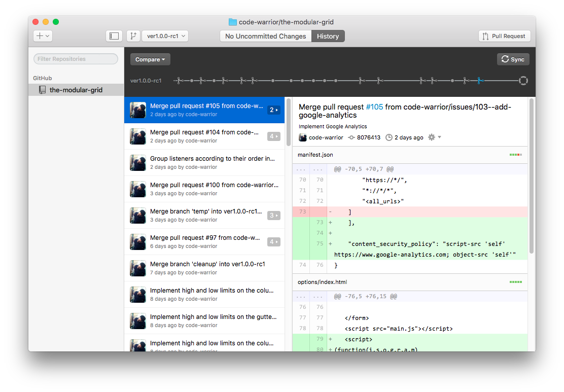The height and width of the screenshot is (392, 564).
Task: Open the plus add repository menu
Action: [x=43, y=36]
